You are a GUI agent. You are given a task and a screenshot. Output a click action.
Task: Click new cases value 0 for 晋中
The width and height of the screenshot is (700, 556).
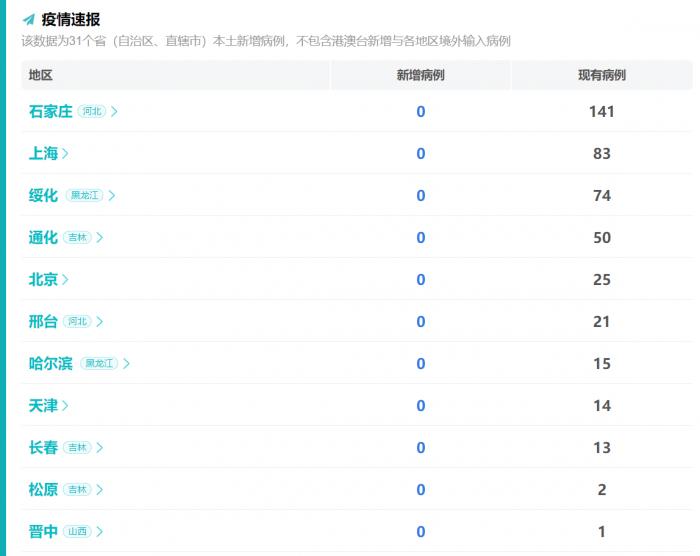tap(421, 531)
